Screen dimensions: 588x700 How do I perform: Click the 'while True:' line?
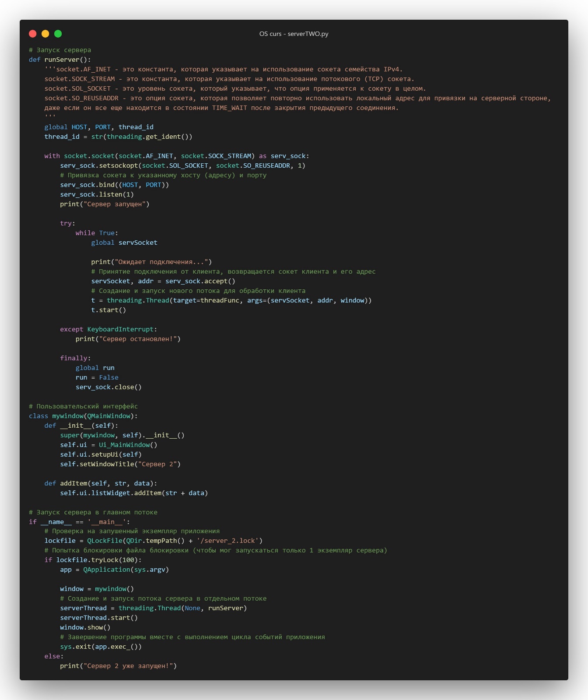pos(97,233)
